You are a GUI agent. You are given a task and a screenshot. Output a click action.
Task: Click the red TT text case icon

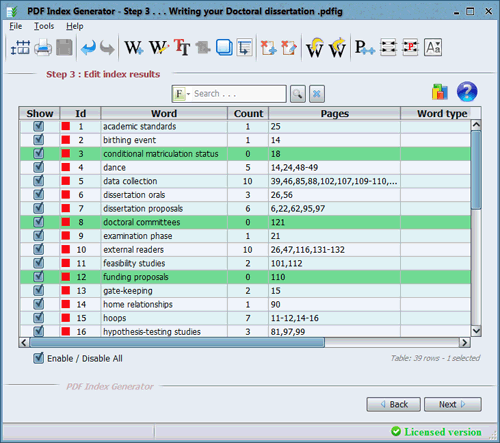pyautogui.click(x=182, y=47)
